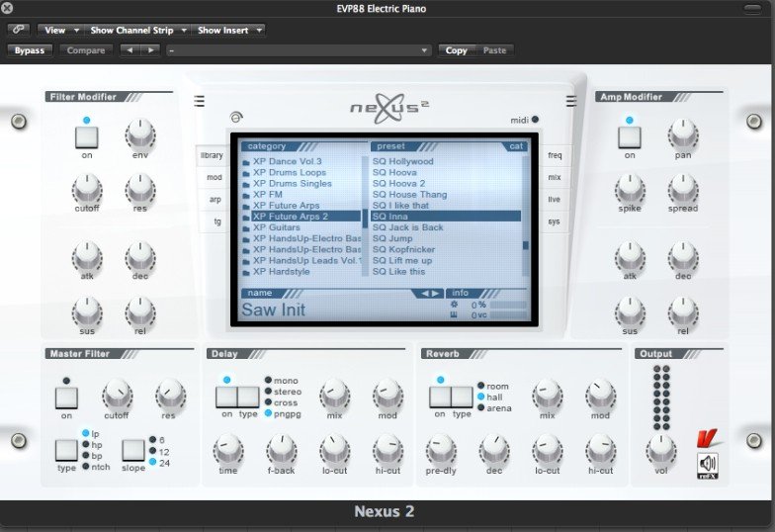
Task: Click the Compare button
Action: coord(85,50)
